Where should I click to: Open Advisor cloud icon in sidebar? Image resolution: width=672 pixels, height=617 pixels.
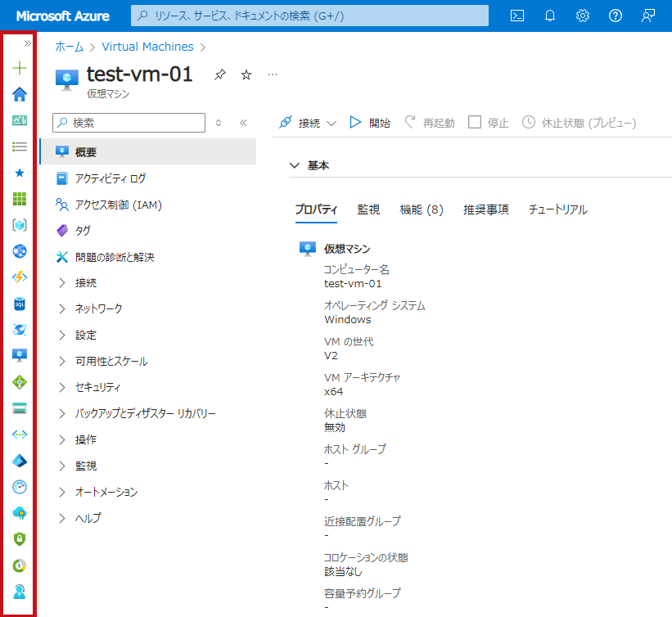pos(20,513)
